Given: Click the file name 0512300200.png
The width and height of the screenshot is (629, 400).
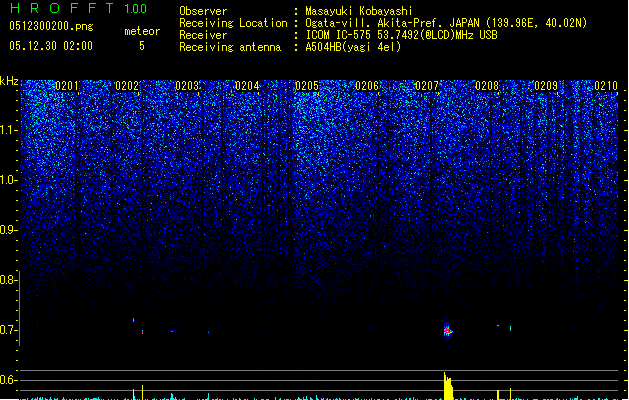Looking at the screenshot, I should (51, 26).
